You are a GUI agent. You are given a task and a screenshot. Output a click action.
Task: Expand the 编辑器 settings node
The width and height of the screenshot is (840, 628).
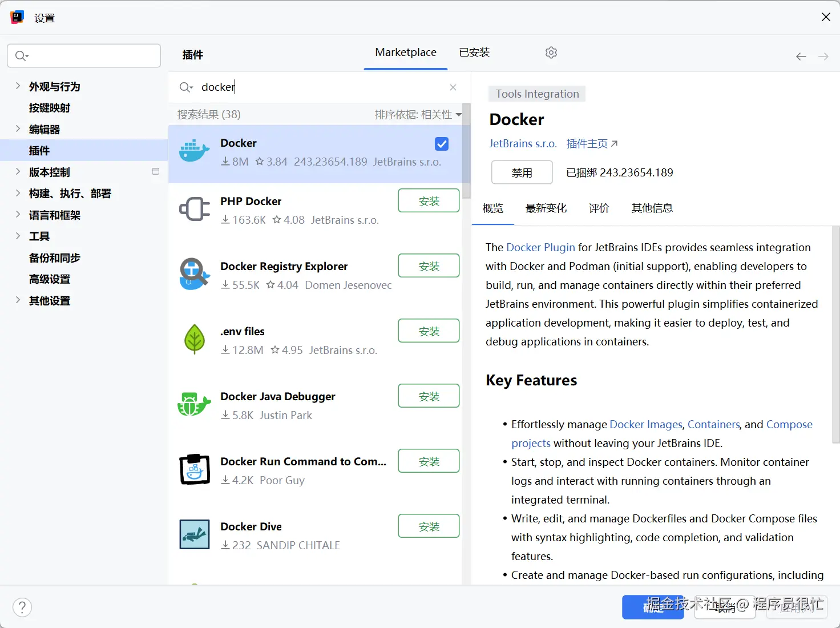click(x=18, y=129)
